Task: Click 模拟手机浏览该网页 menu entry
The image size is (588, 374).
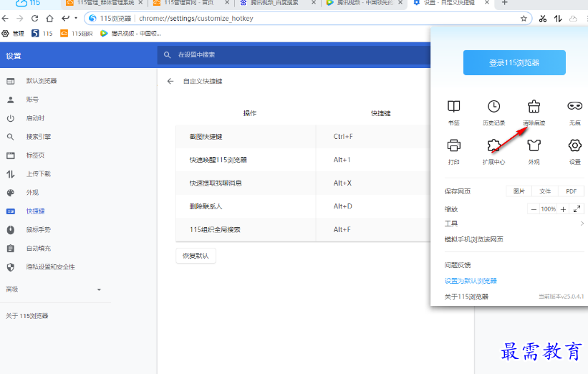Action: (x=473, y=239)
